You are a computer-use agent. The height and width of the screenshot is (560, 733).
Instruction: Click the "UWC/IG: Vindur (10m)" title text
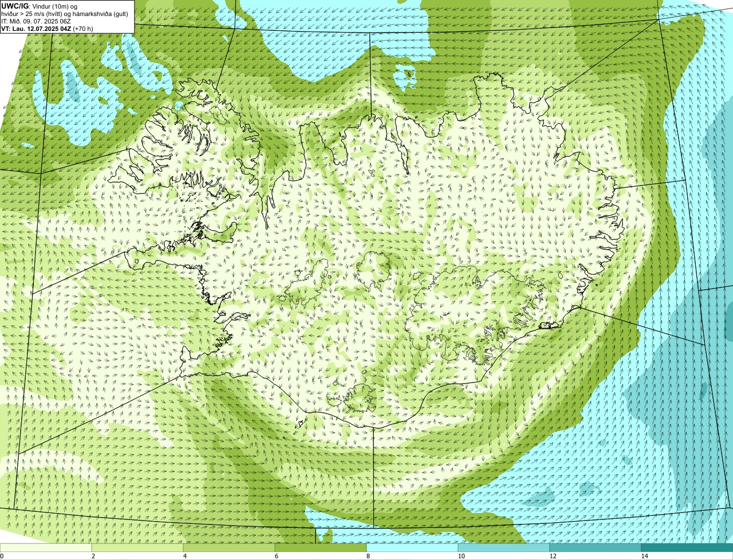pyautogui.click(x=36, y=6)
